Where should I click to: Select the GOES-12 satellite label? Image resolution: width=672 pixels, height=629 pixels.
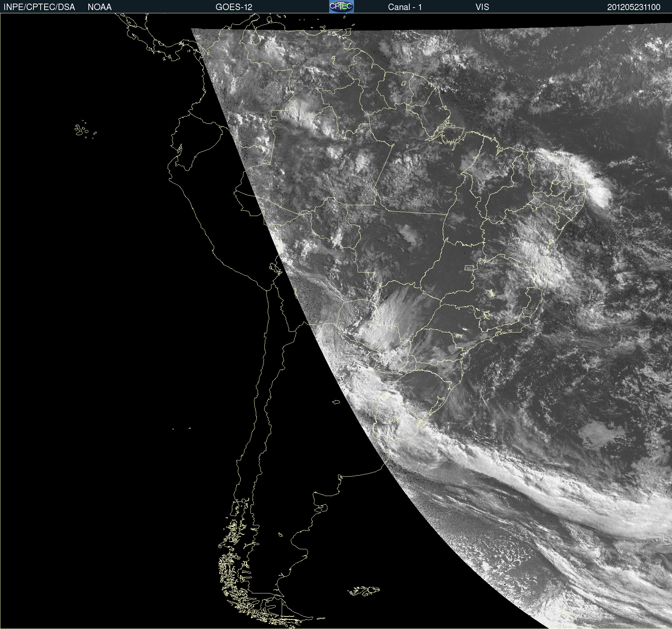[234, 7]
